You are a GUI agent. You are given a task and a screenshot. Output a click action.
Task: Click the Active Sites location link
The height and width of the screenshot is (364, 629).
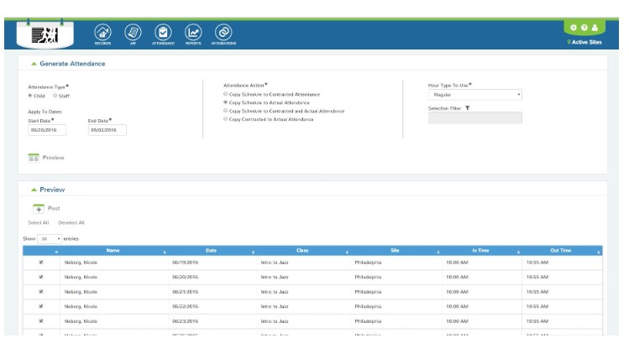pos(587,42)
